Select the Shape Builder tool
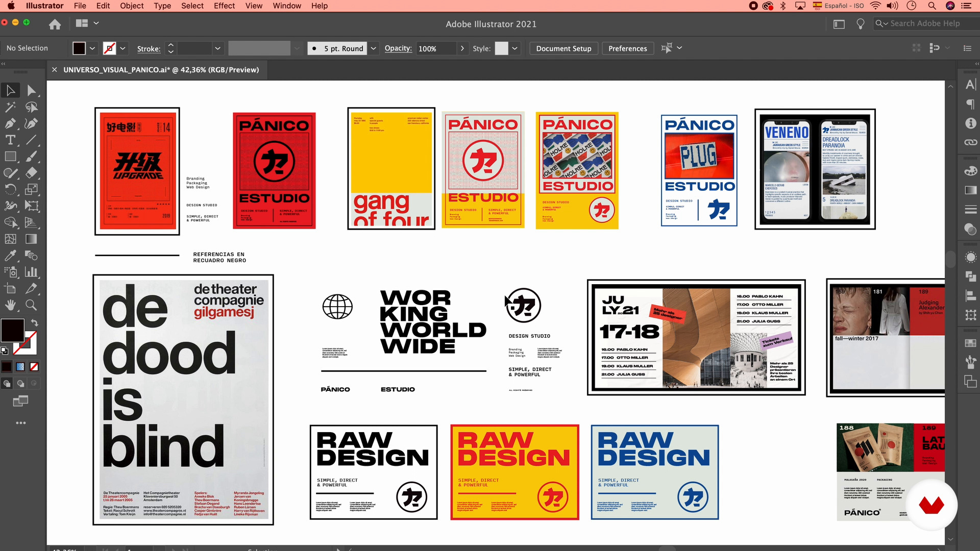The width and height of the screenshot is (980, 551). coord(10,222)
